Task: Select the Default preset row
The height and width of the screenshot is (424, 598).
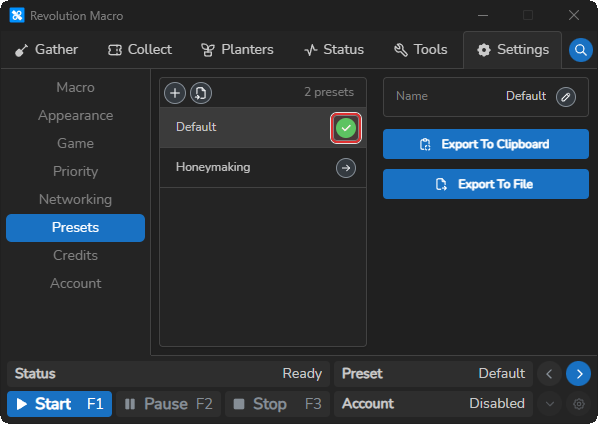Action: pyautogui.click(x=263, y=127)
